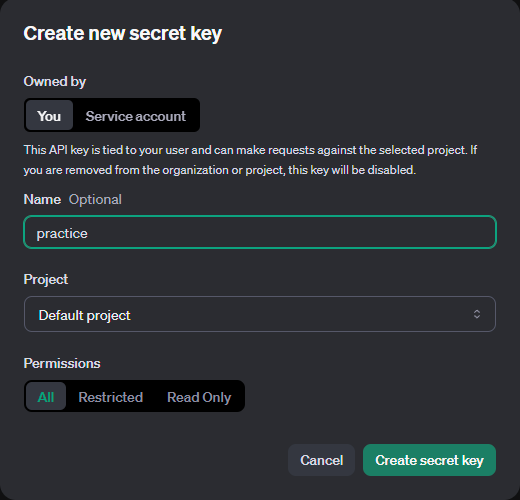Open the Default project dropdown
This screenshot has width=520, height=500.
point(260,314)
